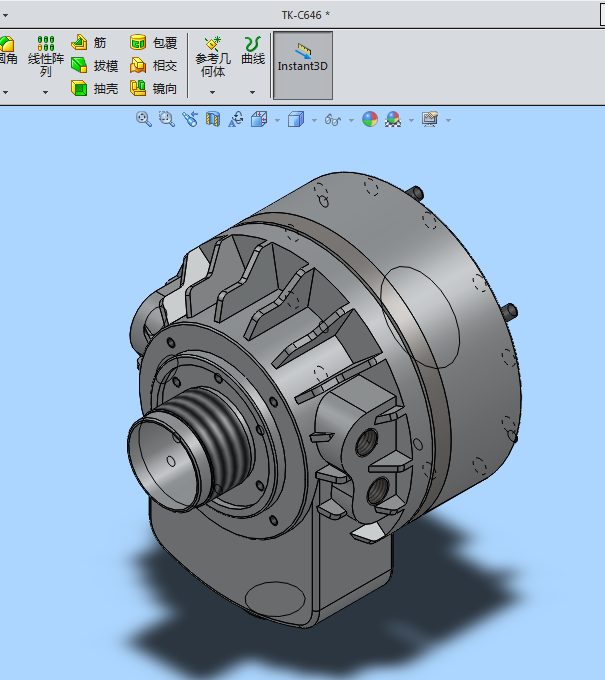The image size is (605, 680).
Task: Revert to the Previous View icon
Action: (190, 119)
